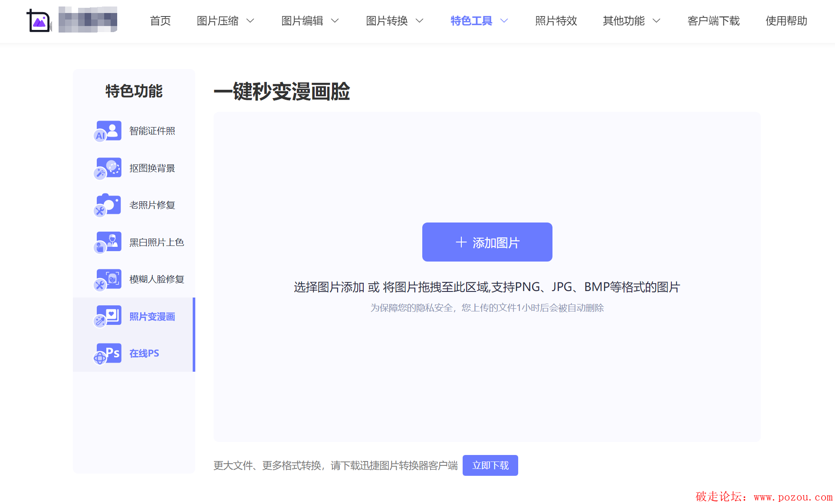Viewport: 835px width, 504px height.
Task: Click the 模糊人脸修复 face repair icon
Action: coord(108,279)
